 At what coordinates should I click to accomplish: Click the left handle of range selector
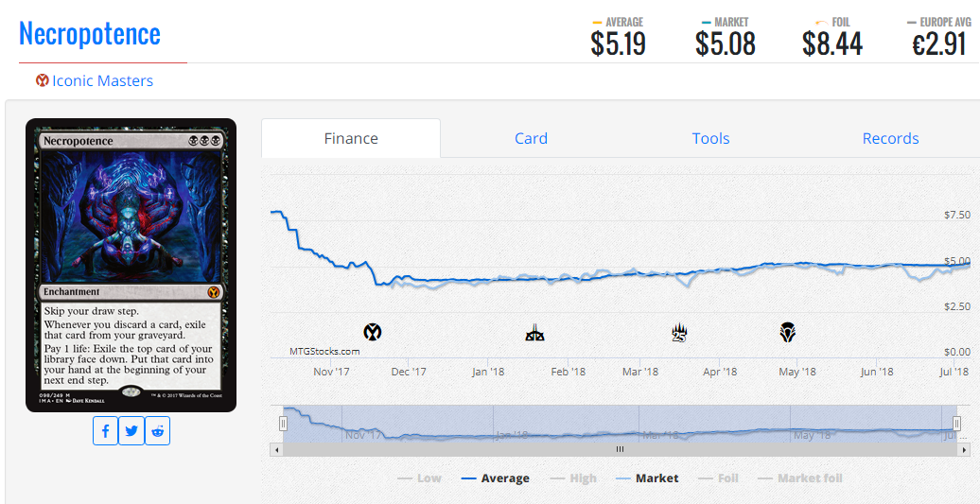point(283,423)
